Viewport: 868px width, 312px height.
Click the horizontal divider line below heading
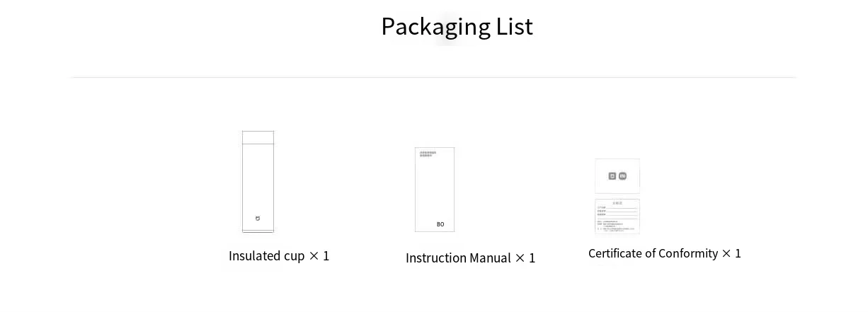tap(433, 77)
